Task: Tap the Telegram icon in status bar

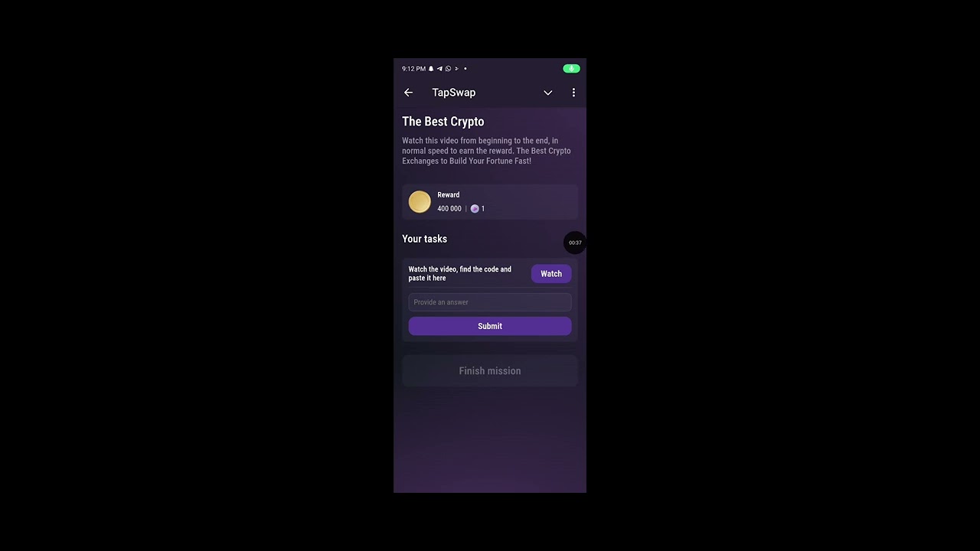Action: pos(439,69)
